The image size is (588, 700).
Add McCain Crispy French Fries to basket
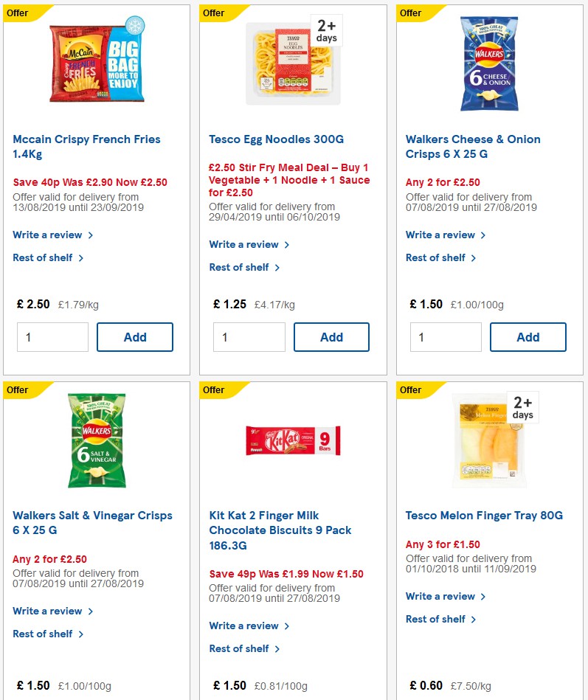(x=135, y=337)
